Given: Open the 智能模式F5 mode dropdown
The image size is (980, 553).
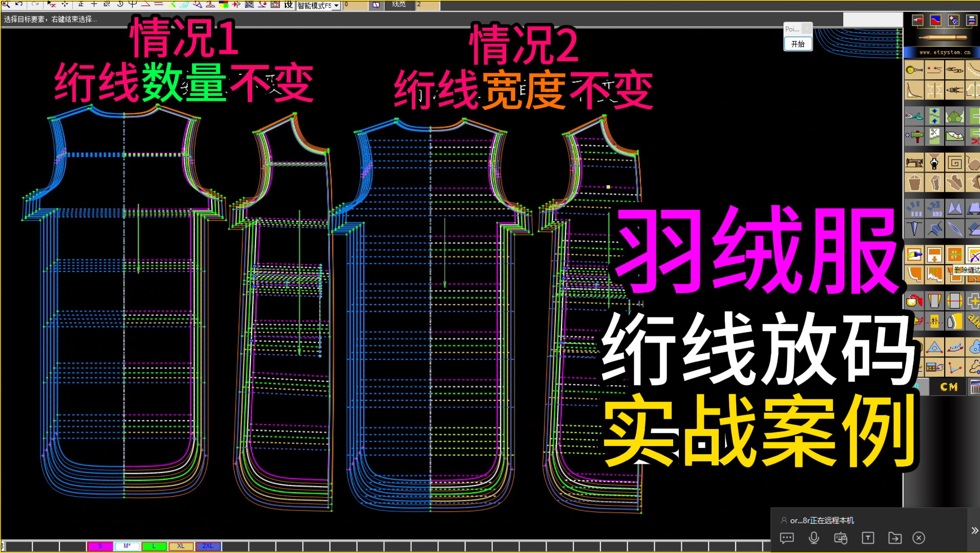Looking at the screenshot, I should (x=336, y=5).
